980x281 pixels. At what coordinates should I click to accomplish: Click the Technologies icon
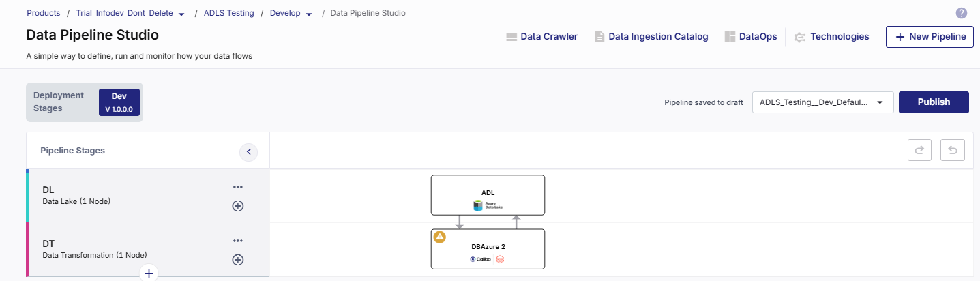point(800,37)
